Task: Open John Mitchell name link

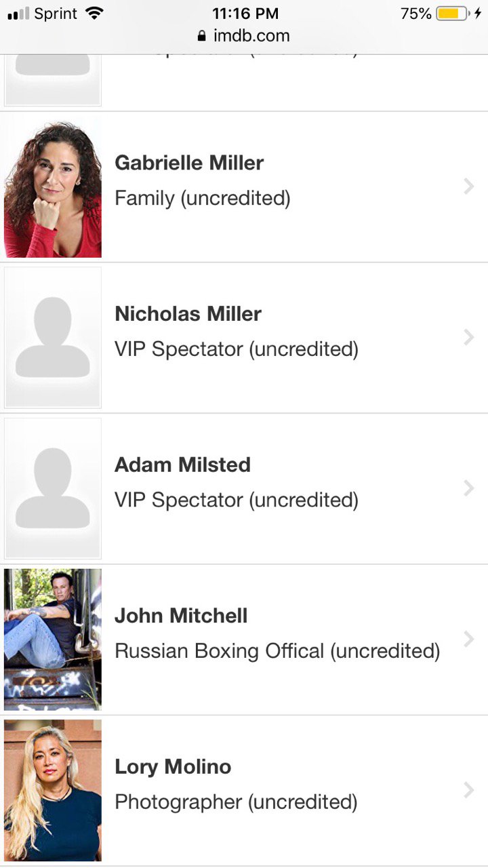Action: 181,616
